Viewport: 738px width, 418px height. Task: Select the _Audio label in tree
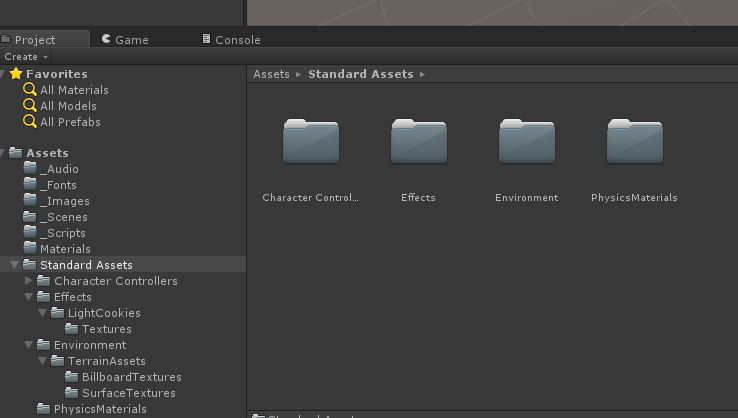[x=59, y=169]
